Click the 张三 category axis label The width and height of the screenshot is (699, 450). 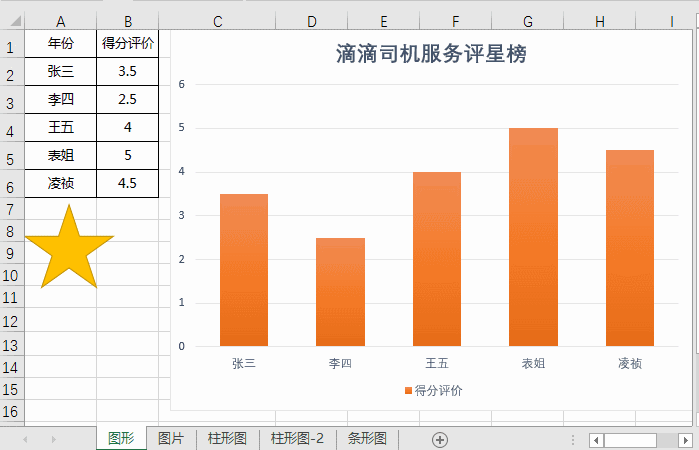click(244, 363)
